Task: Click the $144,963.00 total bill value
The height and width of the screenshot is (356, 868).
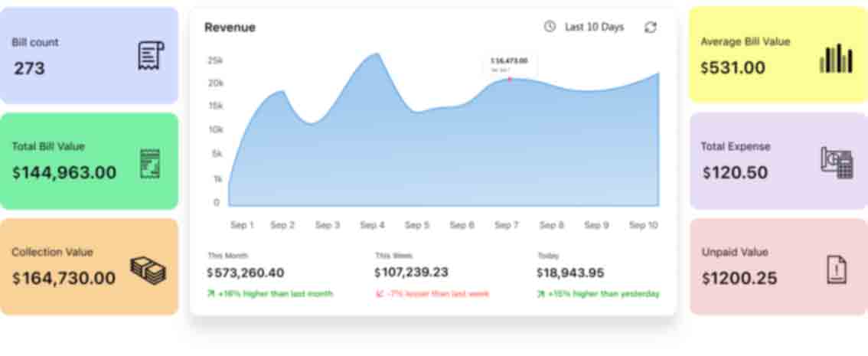Action: coord(64,173)
